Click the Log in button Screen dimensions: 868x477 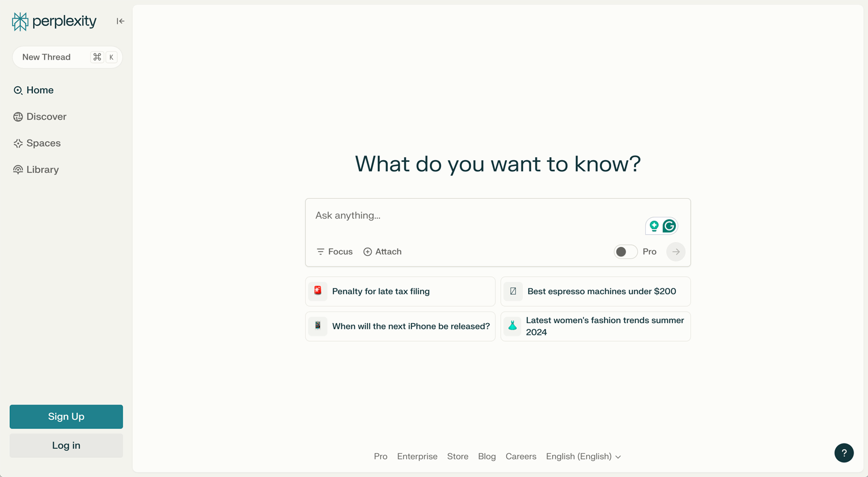point(67,446)
